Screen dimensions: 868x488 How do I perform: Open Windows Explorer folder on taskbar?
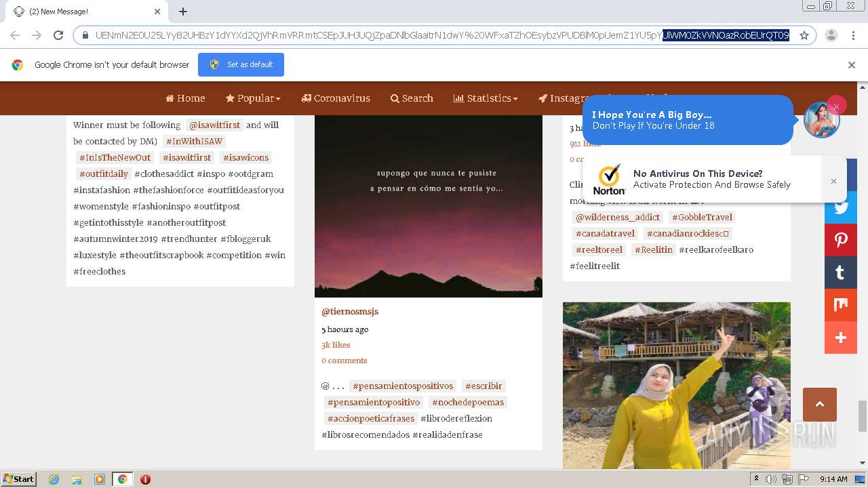tap(77, 479)
